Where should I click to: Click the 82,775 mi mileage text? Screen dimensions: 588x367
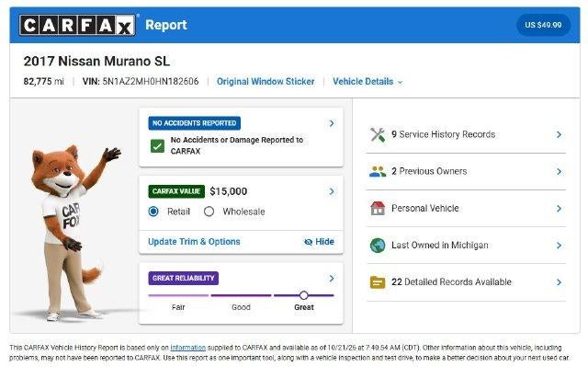[43, 82]
